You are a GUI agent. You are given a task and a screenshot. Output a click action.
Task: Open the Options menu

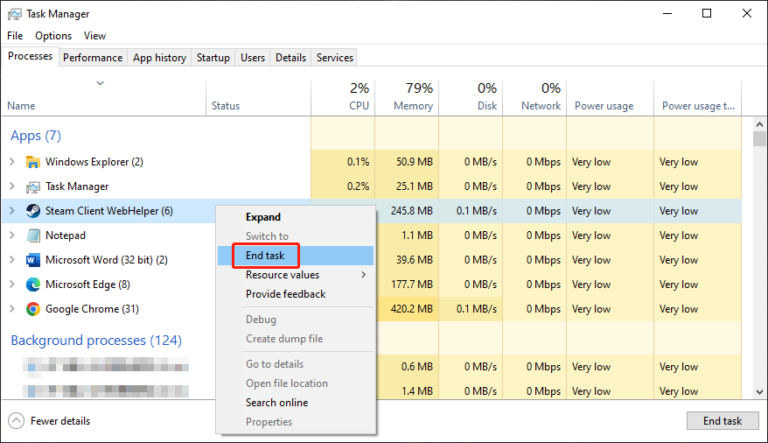click(53, 36)
